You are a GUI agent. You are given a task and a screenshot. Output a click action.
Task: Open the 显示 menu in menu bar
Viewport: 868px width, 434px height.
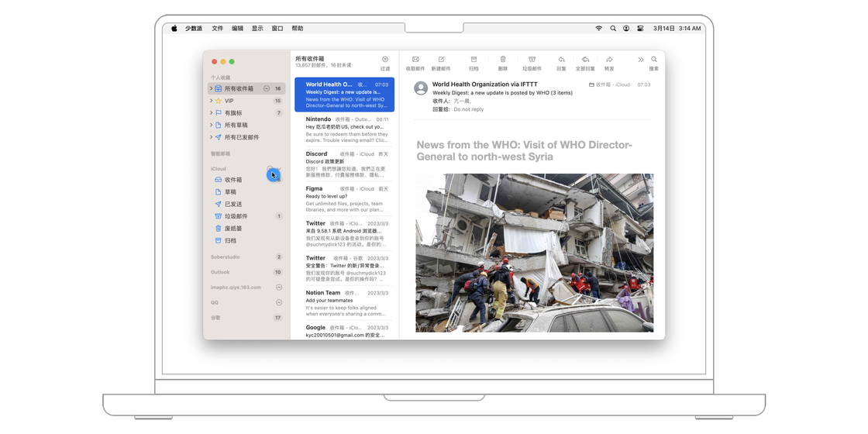(x=257, y=29)
